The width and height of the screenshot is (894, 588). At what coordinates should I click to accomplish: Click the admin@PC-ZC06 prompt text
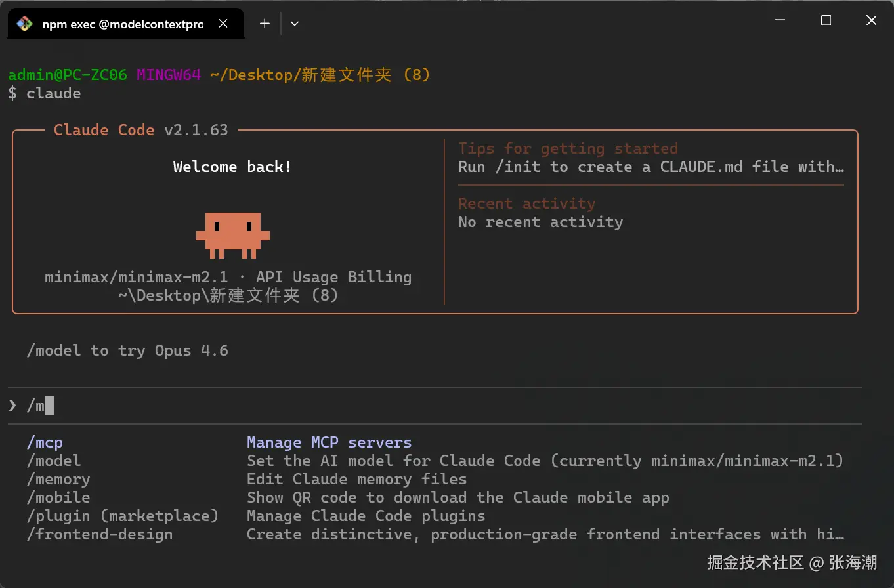[68, 75]
